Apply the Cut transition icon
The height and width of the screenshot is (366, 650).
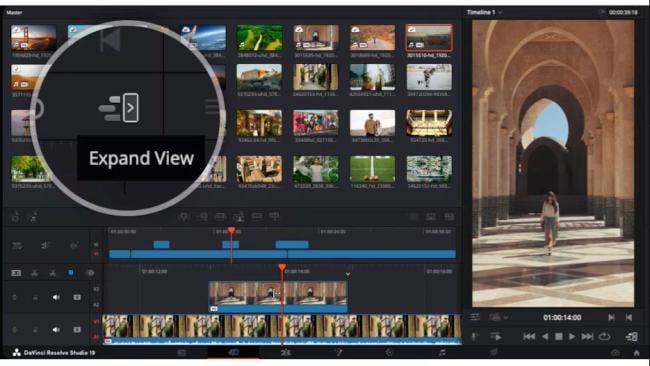(413, 217)
